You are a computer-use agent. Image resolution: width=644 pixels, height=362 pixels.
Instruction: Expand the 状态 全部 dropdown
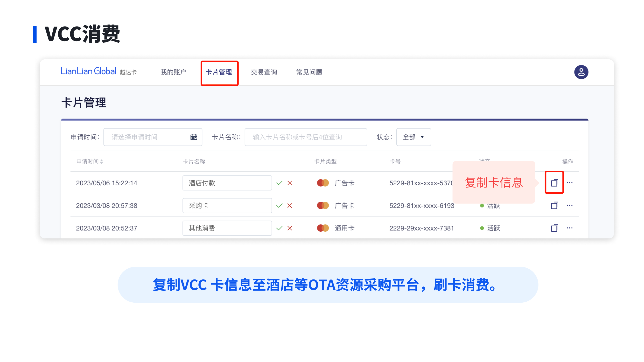tap(413, 137)
